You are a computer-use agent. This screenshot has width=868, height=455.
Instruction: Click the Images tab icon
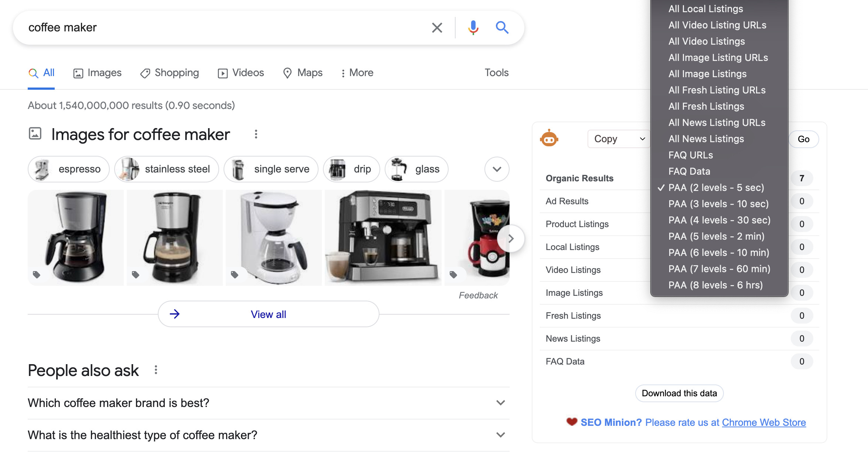[x=78, y=72]
